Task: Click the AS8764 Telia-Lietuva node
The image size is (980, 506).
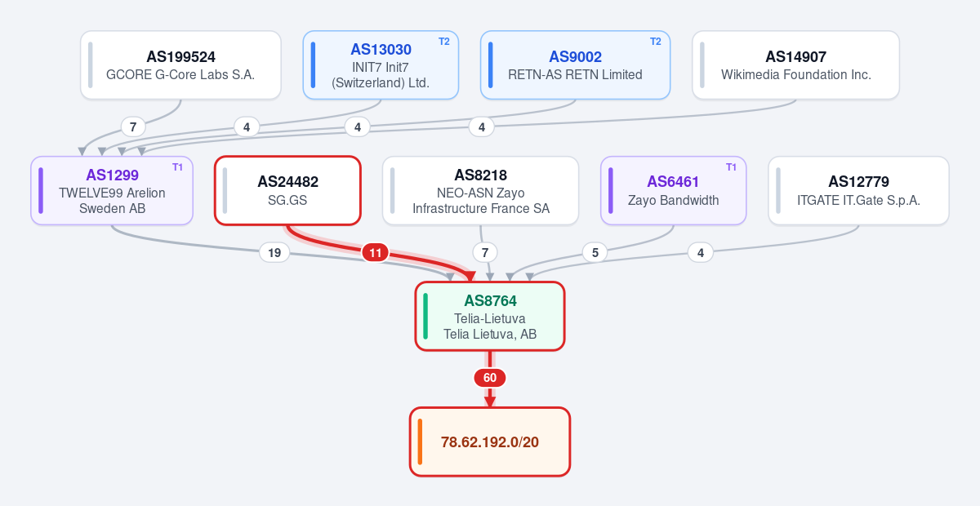Action: tap(490, 316)
